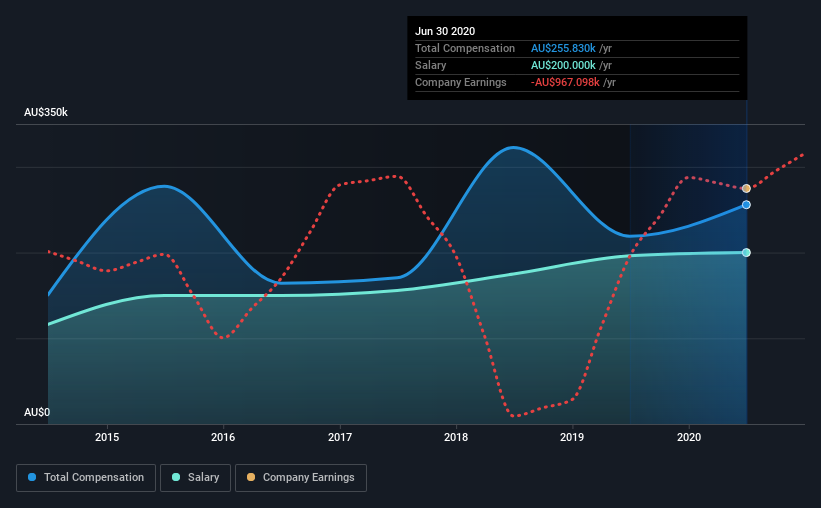Click the AU$200.000k salary value
Screen dimensions: 821x508
coord(563,65)
